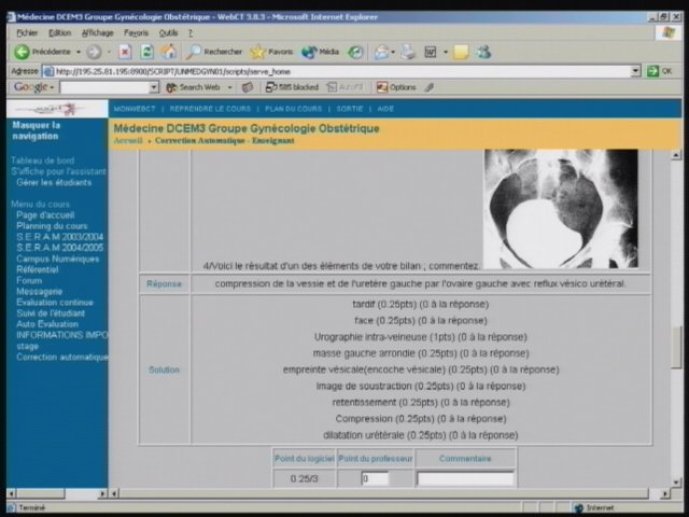The image size is (689, 517).
Task: Click the pelvic X-ray image
Action: tap(561, 209)
